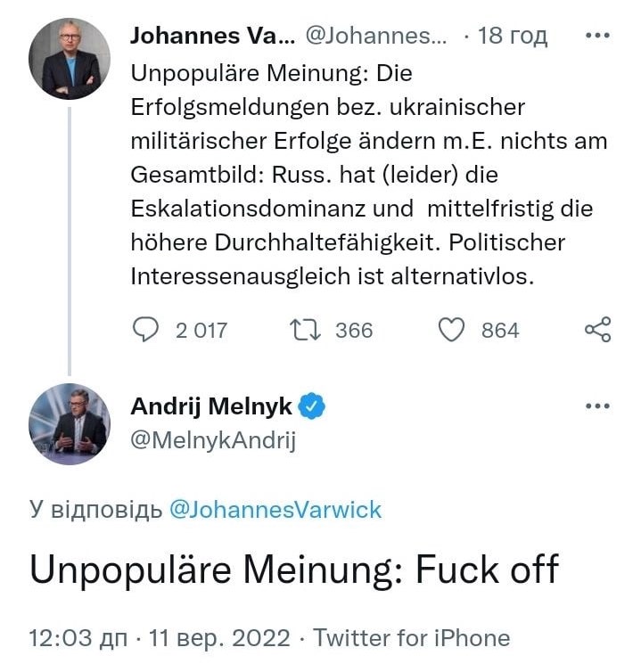Click the Johannes Va... display name
This screenshot has height=672, width=641.
click(210, 37)
